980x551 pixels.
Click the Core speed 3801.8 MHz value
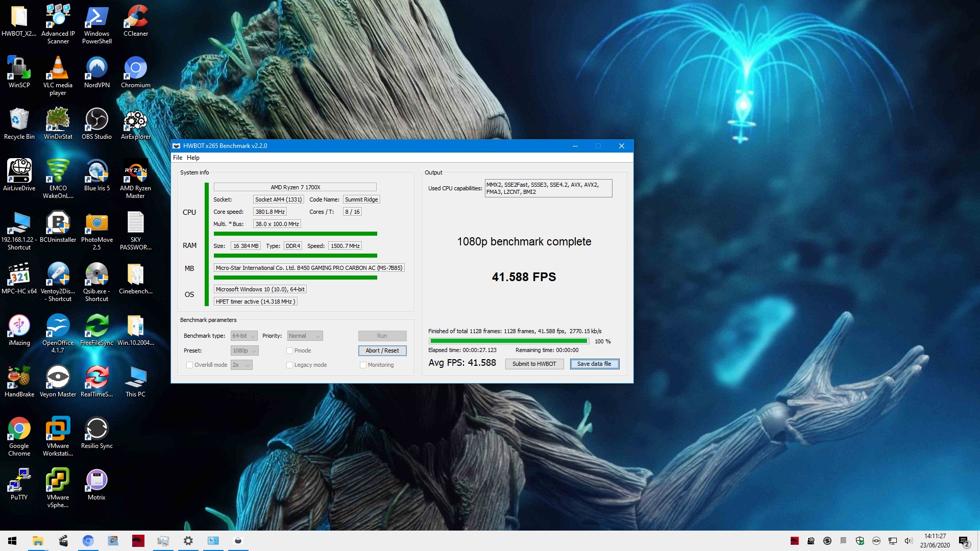(x=270, y=212)
